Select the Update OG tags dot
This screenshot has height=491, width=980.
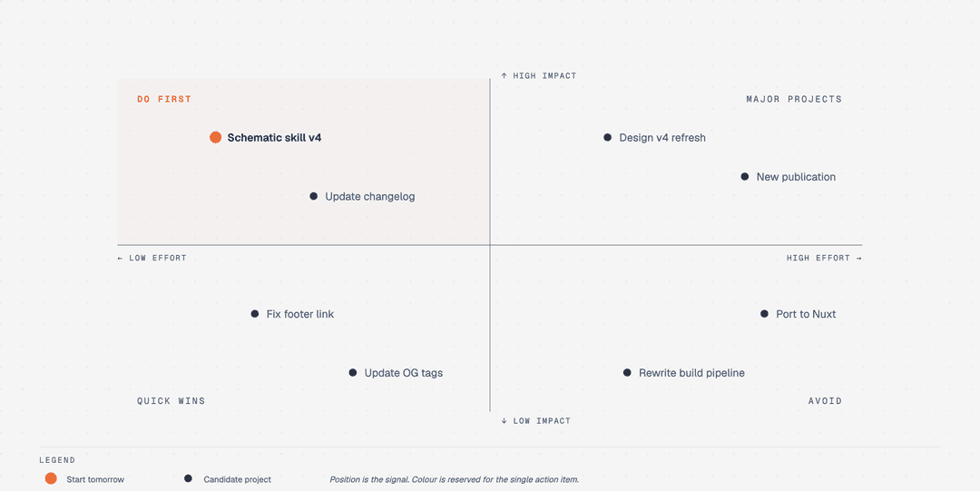pos(353,373)
